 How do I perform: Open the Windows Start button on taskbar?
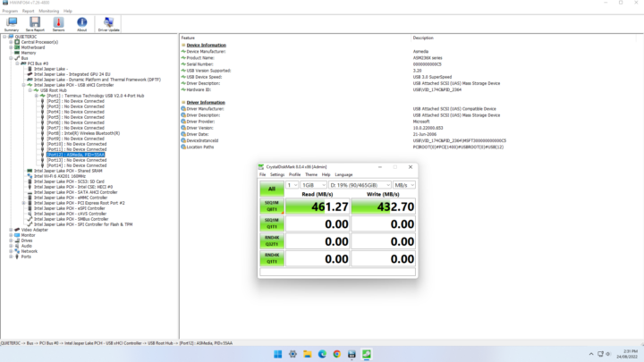click(x=278, y=354)
